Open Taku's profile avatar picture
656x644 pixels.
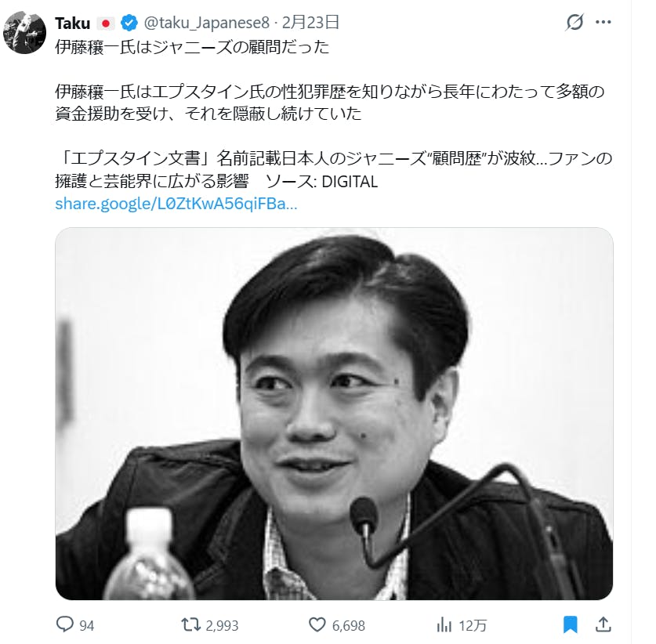pos(24,32)
